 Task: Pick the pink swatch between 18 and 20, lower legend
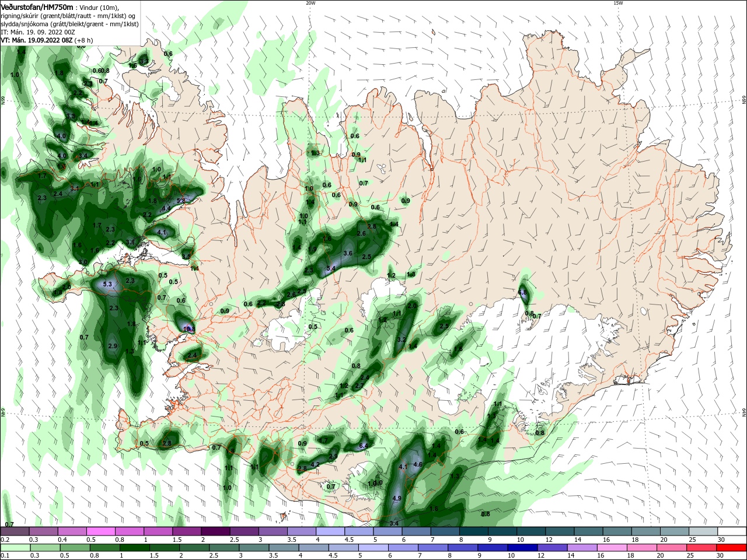[643, 548]
